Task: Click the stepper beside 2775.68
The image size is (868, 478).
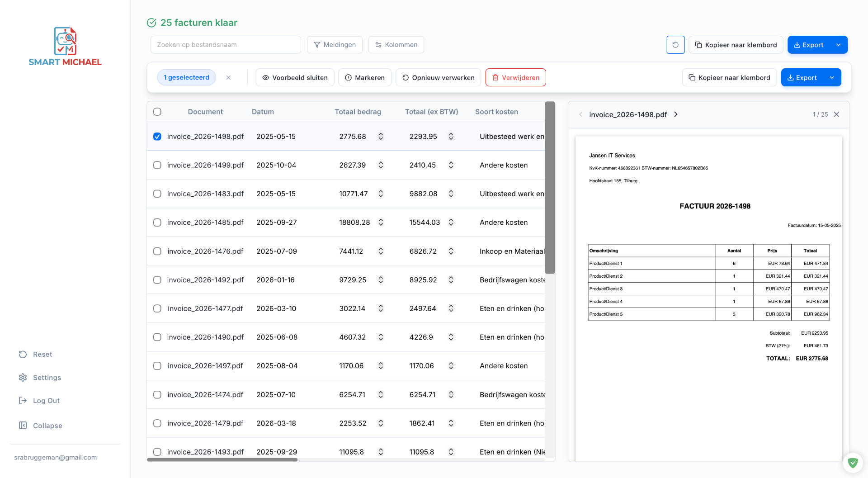Action: coord(381,137)
